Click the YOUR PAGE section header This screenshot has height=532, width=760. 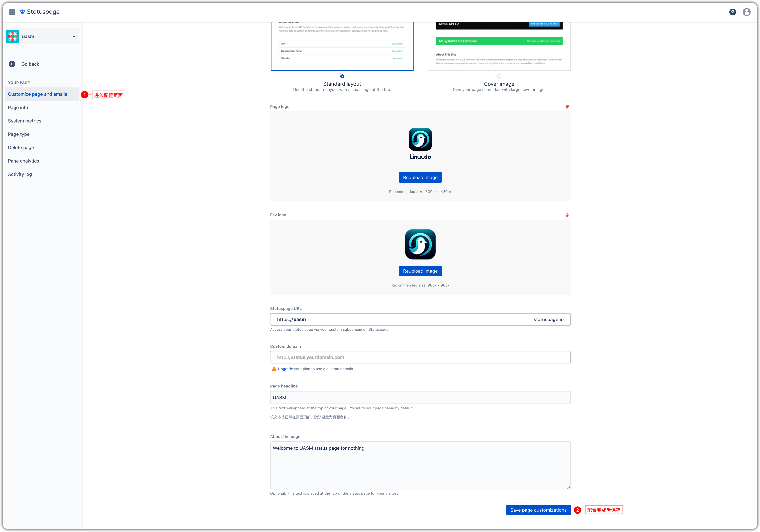pyautogui.click(x=19, y=83)
